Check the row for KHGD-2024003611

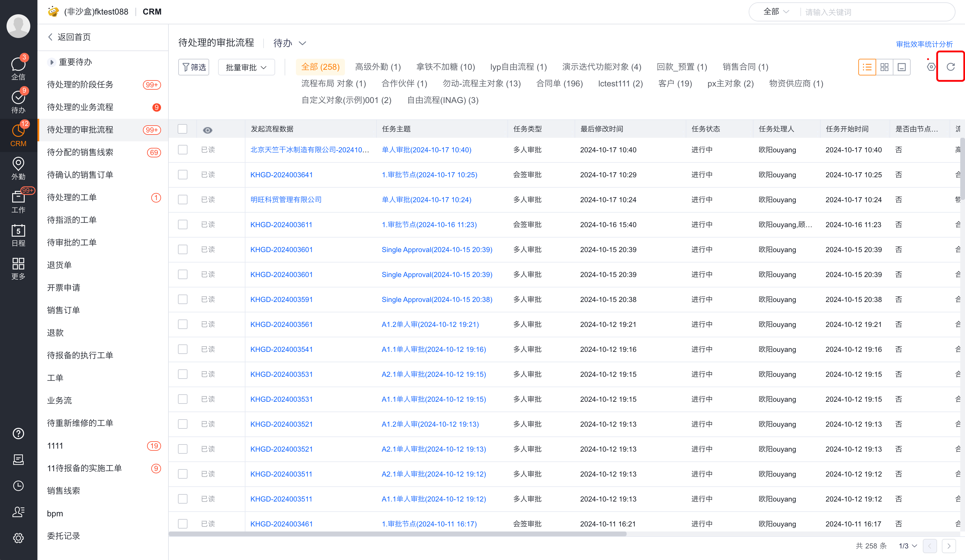[183, 224]
